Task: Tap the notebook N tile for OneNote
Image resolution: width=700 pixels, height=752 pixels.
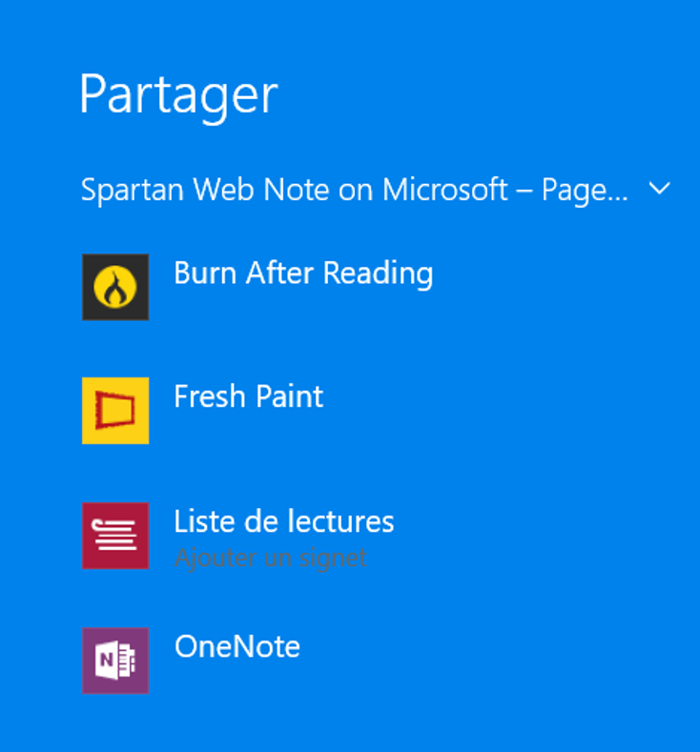Action: (115, 660)
